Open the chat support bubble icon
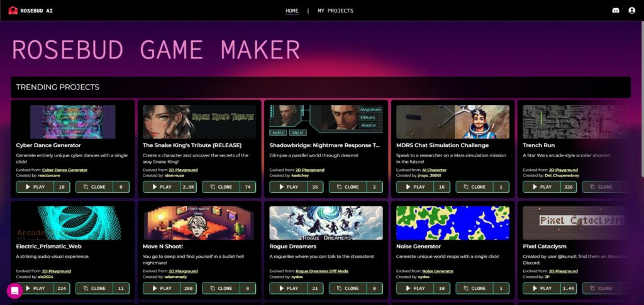This screenshot has width=644, height=305. pos(14,291)
